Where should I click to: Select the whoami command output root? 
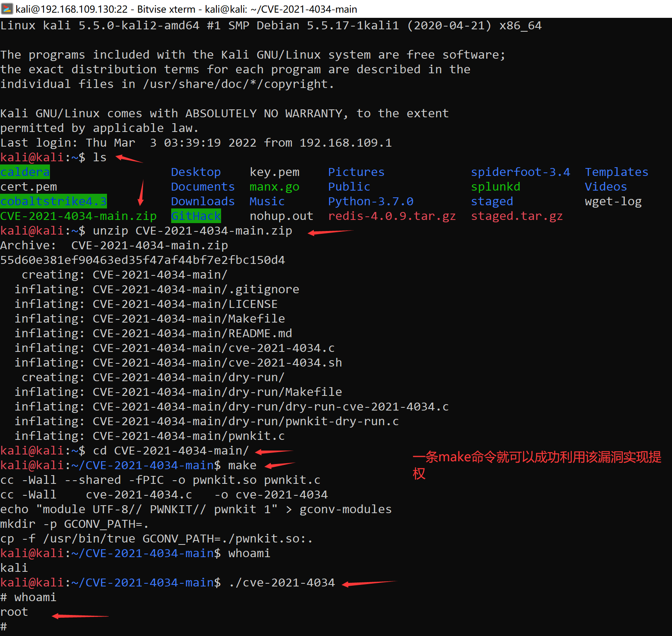click(x=14, y=611)
